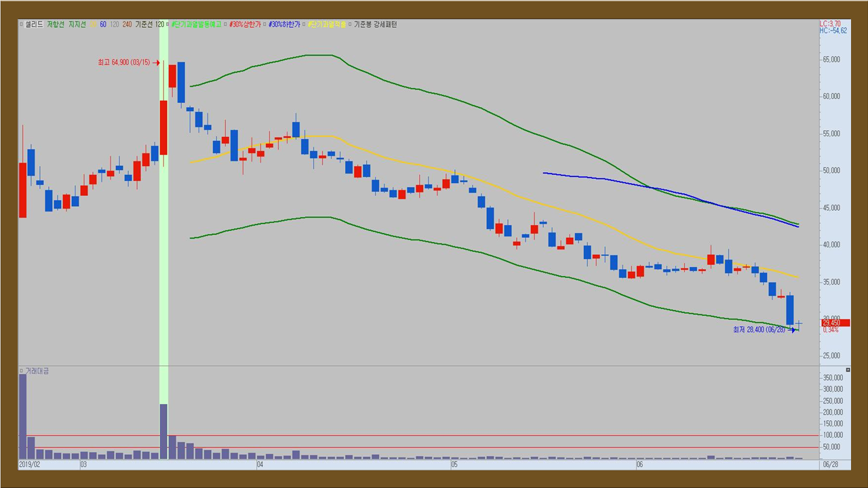This screenshot has height=488, width=868.
Task: Select the yellow 20 moving average label
Action: [93, 24]
